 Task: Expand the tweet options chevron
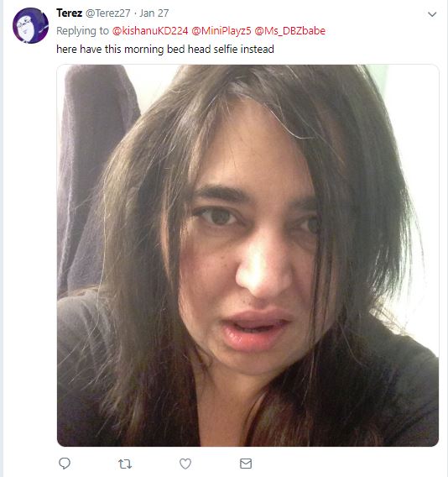432,14
